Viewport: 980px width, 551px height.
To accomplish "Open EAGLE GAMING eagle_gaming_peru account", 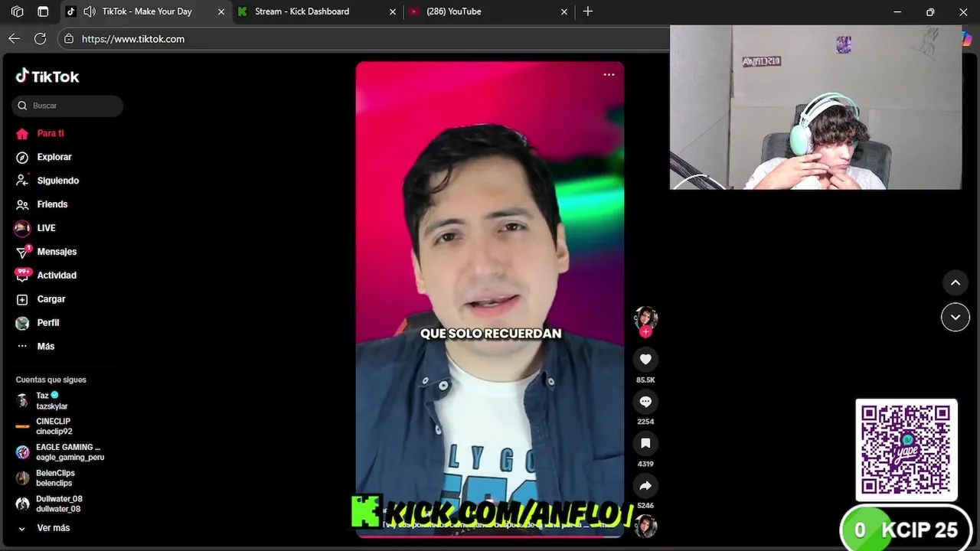I will click(x=60, y=452).
